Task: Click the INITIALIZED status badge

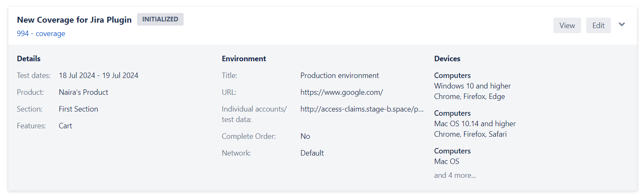Action: [x=160, y=19]
